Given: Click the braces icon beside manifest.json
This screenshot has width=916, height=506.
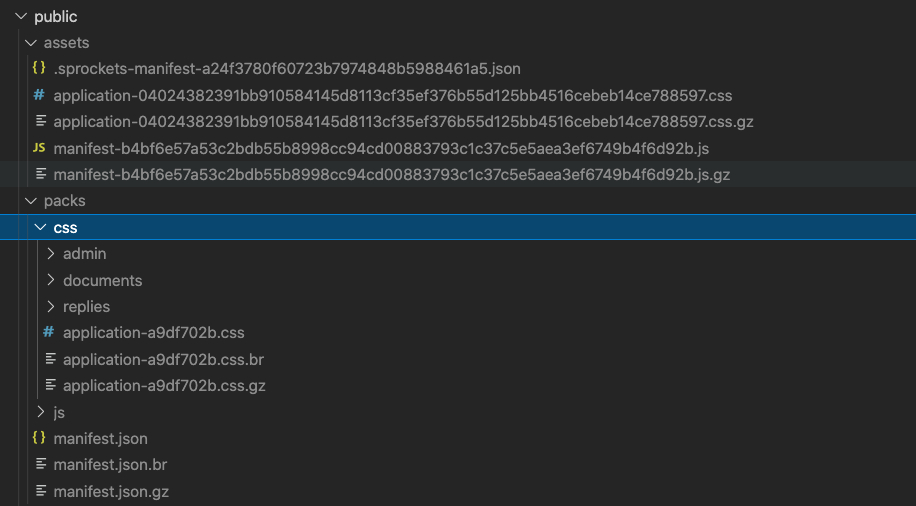Looking at the screenshot, I should (39, 438).
